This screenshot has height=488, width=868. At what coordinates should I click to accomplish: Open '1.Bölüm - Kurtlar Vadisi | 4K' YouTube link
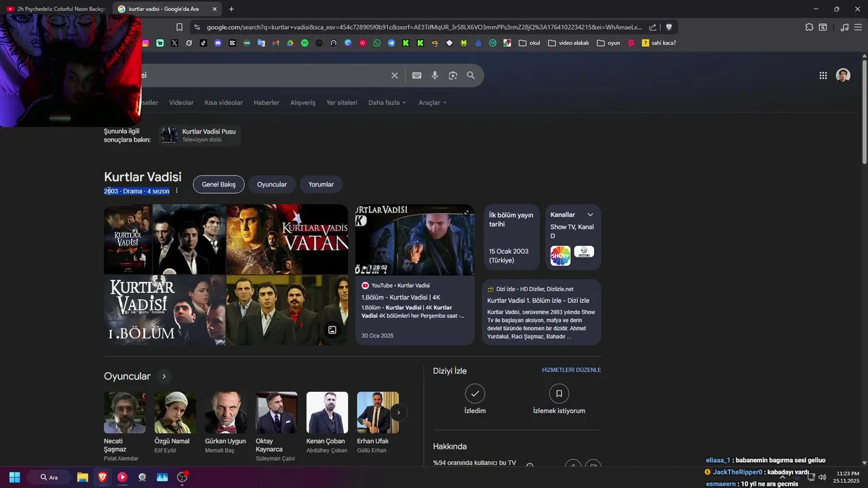[x=401, y=298]
